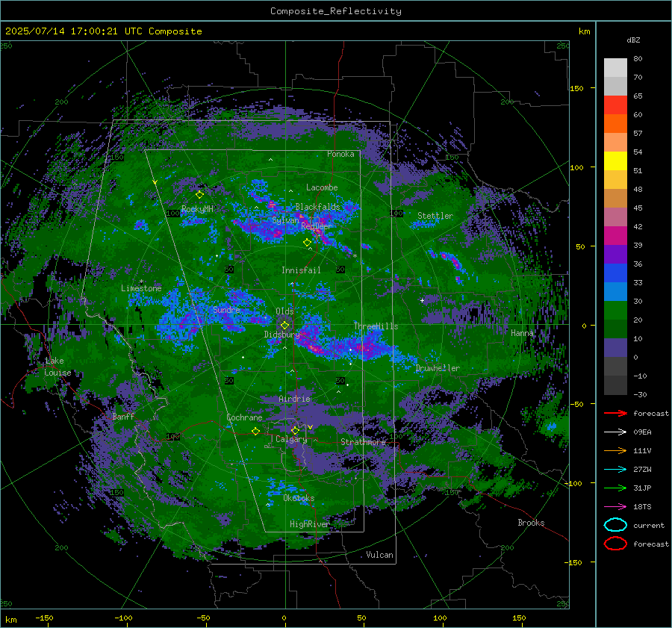The height and width of the screenshot is (628, 672).
Task: Click the cyan current ellipse icon
Action: click(x=615, y=525)
